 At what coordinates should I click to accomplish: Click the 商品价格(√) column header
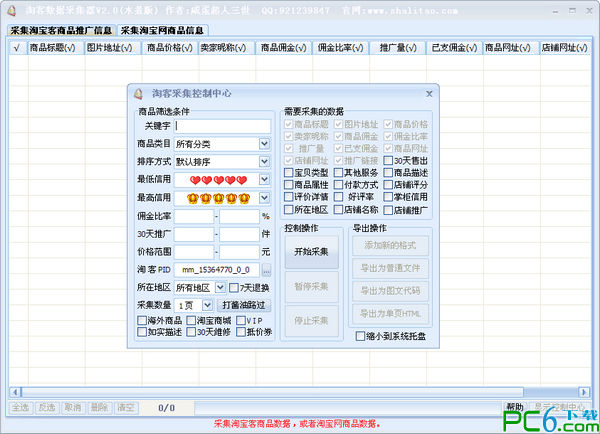click(x=170, y=48)
